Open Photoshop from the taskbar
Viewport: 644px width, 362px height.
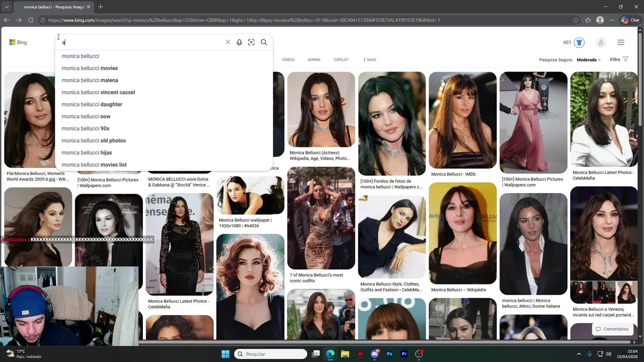coord(389,354)
